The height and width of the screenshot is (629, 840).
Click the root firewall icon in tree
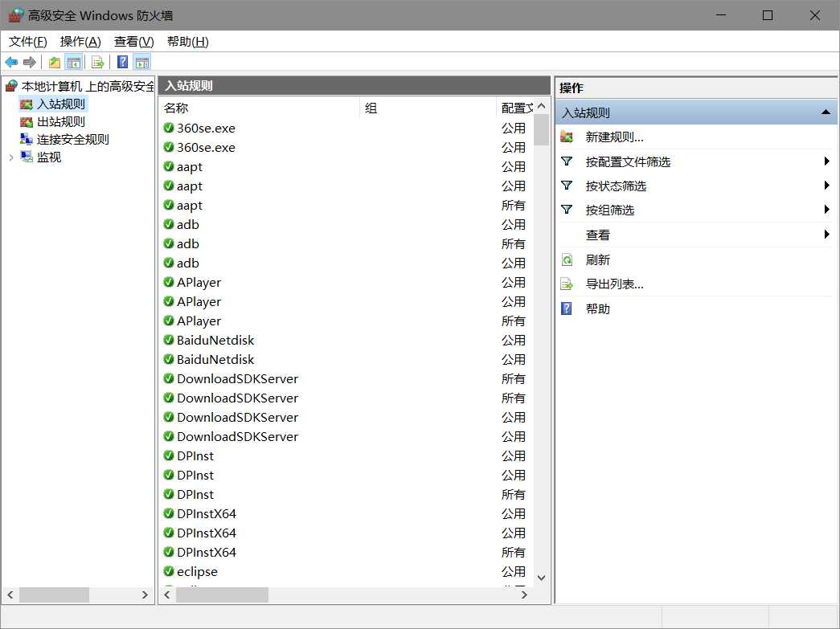(11, 86)
